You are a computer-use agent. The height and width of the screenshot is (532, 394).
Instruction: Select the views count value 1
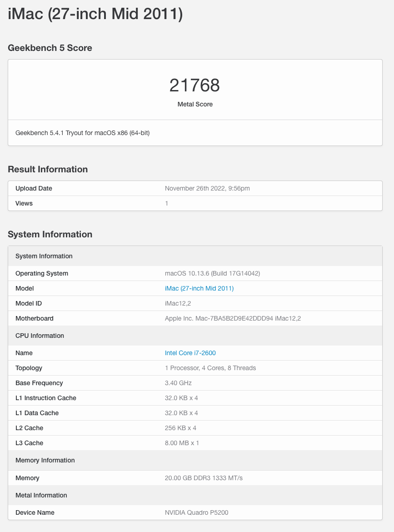[166, 203]
